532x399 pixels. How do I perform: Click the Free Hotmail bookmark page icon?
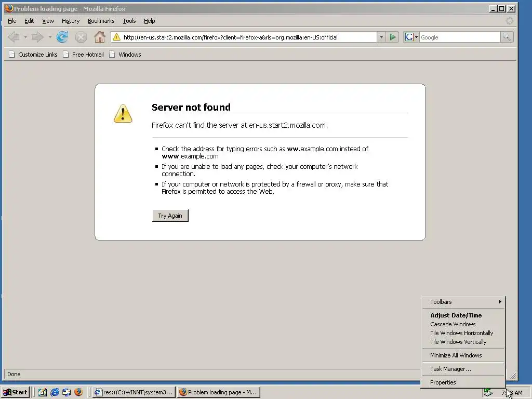coord(66,54)
